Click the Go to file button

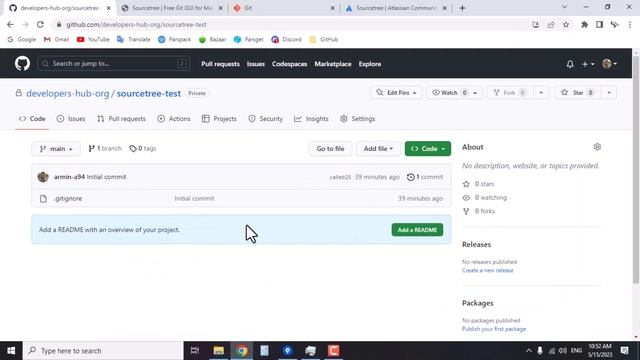pyautogui.click(x=330, y=149)
